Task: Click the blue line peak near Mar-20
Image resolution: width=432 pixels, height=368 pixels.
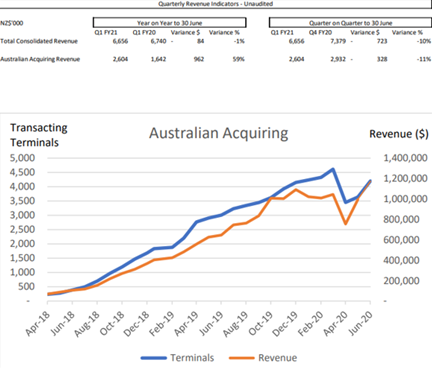Action: pyautogui.click(x=333, y=169)
